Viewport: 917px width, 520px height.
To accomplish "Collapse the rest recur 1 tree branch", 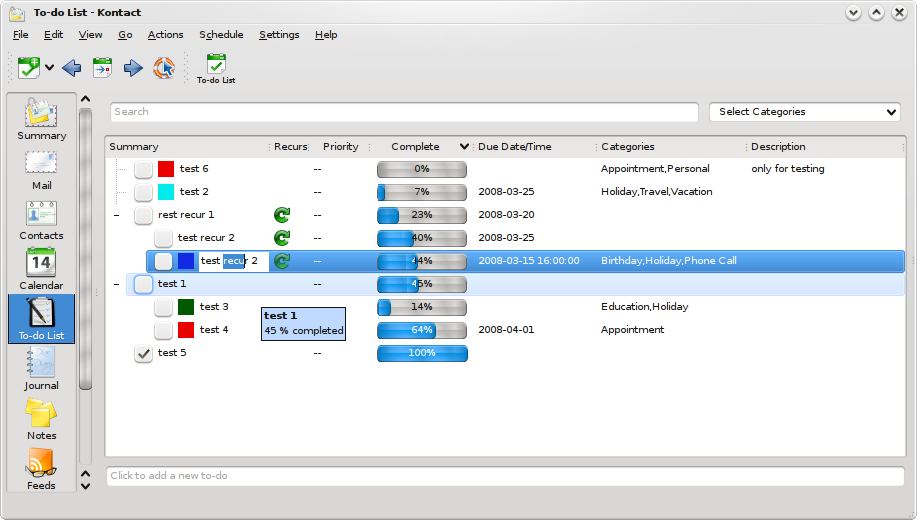I will click(117, 215).
